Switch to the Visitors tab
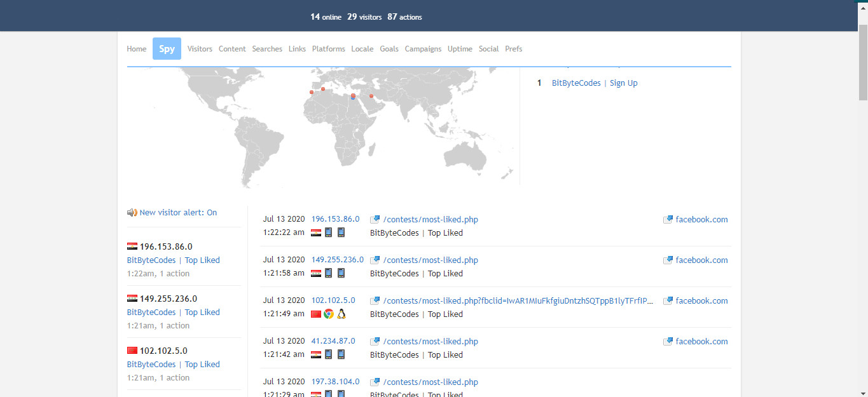Viewport: 868px width, 397px height. 200,48
